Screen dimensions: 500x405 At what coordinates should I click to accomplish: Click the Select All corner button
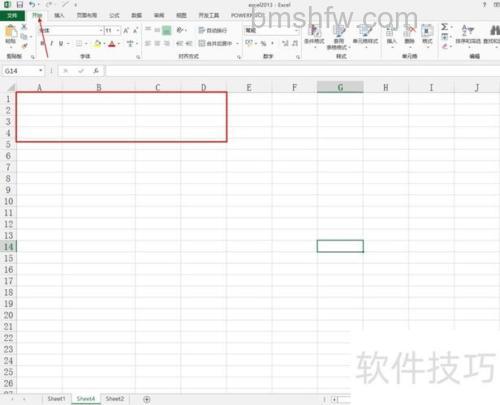(10, 88)
